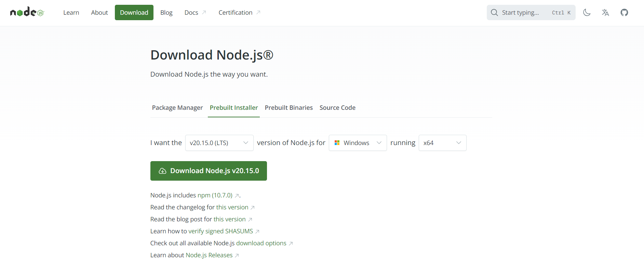This screenshot has height=260, width=644.
Task: Switch to the Package Manager tab
Action: [177, 107]
